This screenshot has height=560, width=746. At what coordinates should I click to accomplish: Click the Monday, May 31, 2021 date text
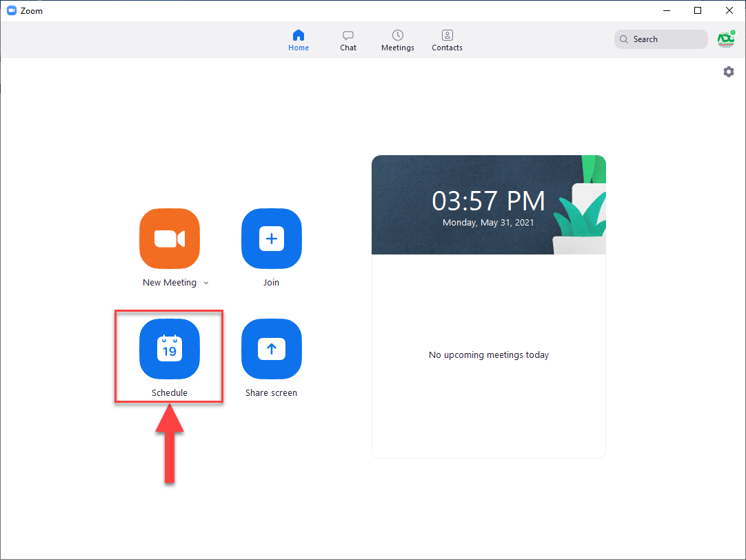pos(488,223)
